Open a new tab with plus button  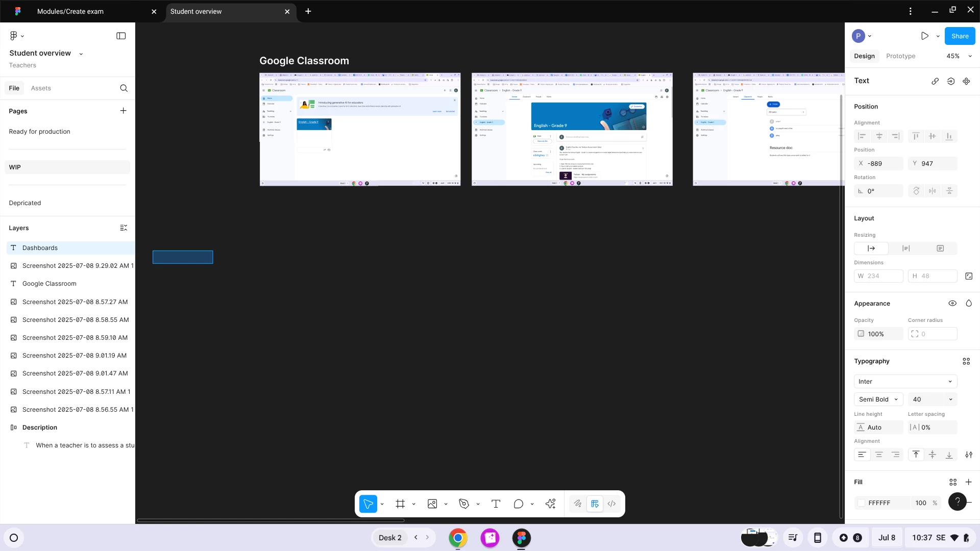click(x=308, y=11)
